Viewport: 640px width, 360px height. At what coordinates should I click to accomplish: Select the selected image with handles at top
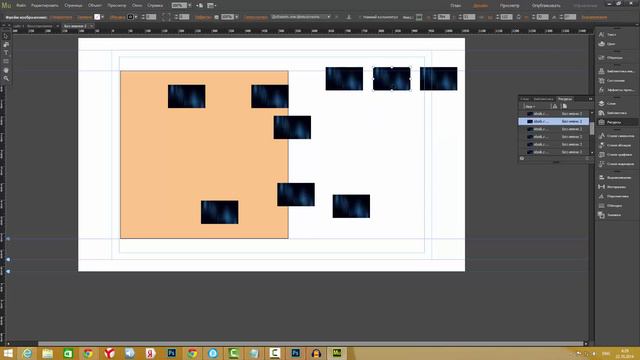[x=392, y=79]
